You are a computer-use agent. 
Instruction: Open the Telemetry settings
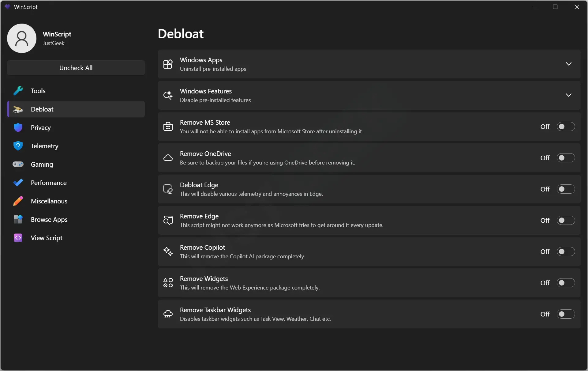pos(44,146)
